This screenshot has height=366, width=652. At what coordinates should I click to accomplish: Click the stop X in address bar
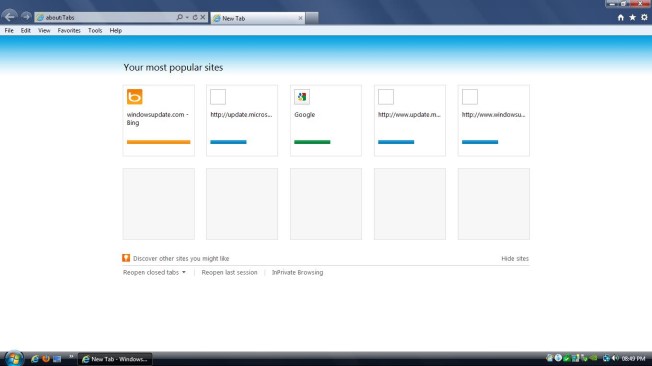tap(203, 17)
